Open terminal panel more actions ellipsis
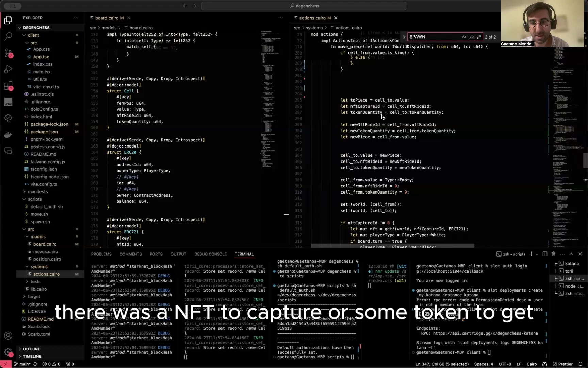 click(x=562, y=254)
